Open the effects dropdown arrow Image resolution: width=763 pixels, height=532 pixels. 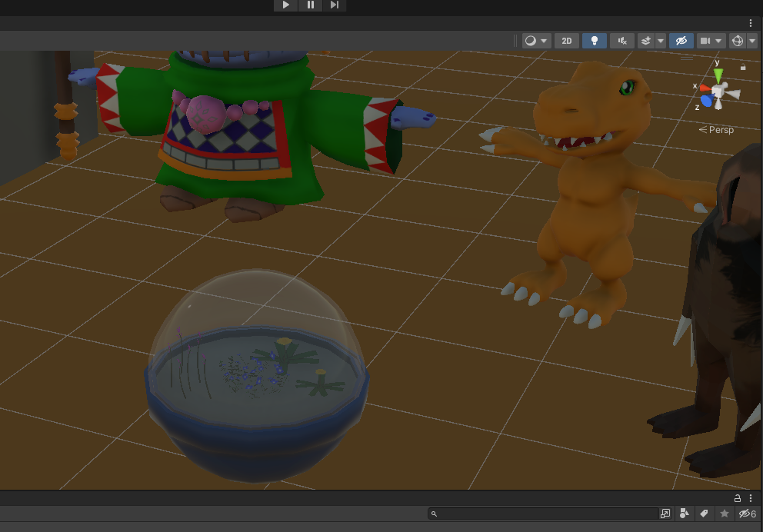coord(661,41)
